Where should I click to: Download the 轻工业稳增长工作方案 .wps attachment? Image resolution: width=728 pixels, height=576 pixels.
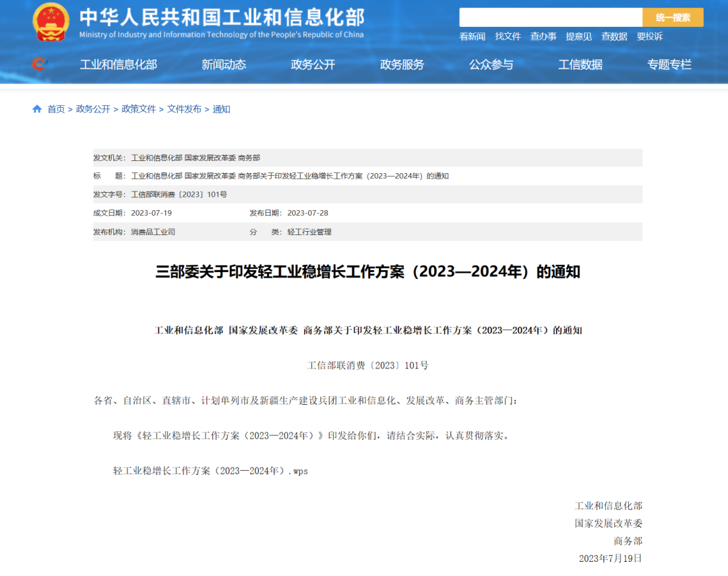[x=210, y=471]
